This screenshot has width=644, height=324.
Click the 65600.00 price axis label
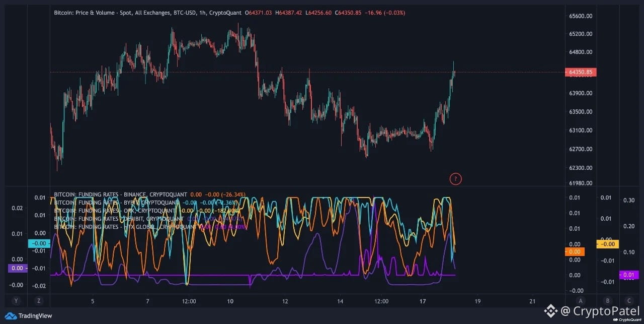coord(580,16)
